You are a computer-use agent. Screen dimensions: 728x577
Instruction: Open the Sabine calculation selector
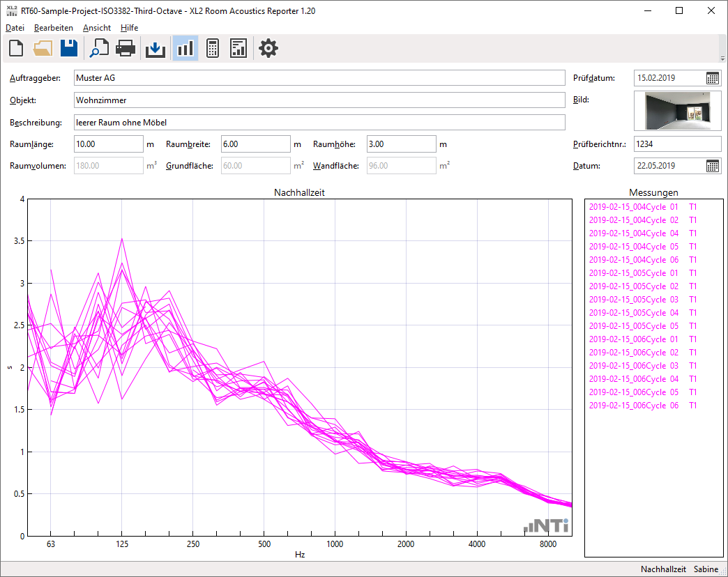(x=706, y=569)
